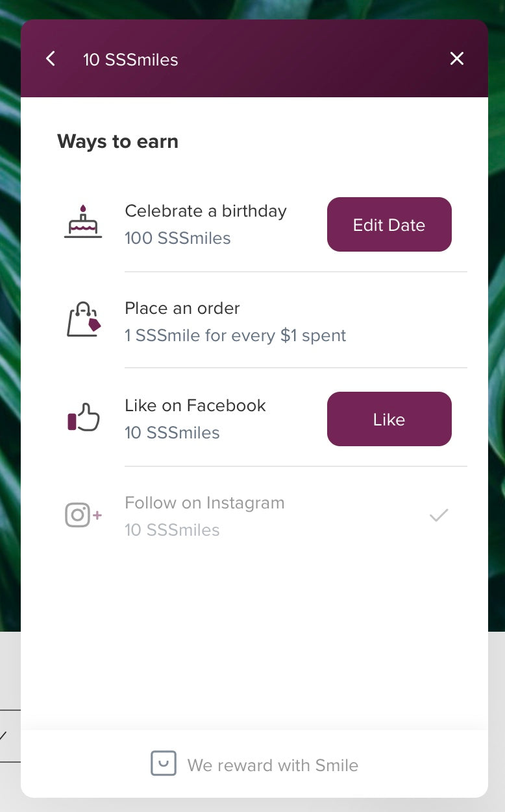Screen dimensions: 505x812
Task: Click the birthday cake icon
Action: [83, 222]
